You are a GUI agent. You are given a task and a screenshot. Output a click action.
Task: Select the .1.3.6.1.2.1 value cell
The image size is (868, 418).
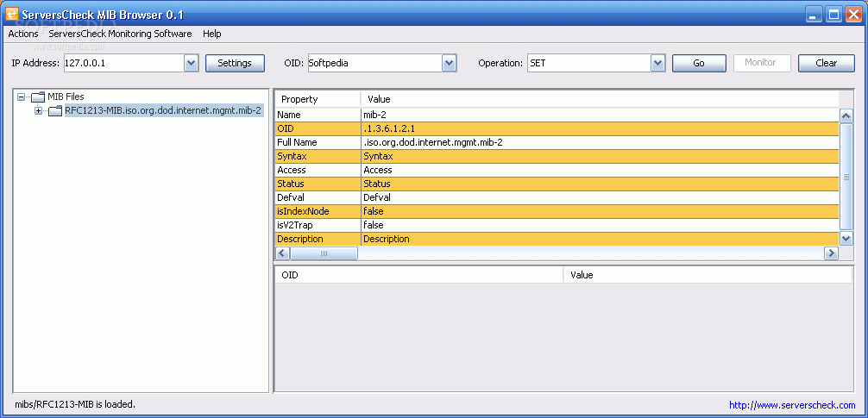tap(600, 128)
